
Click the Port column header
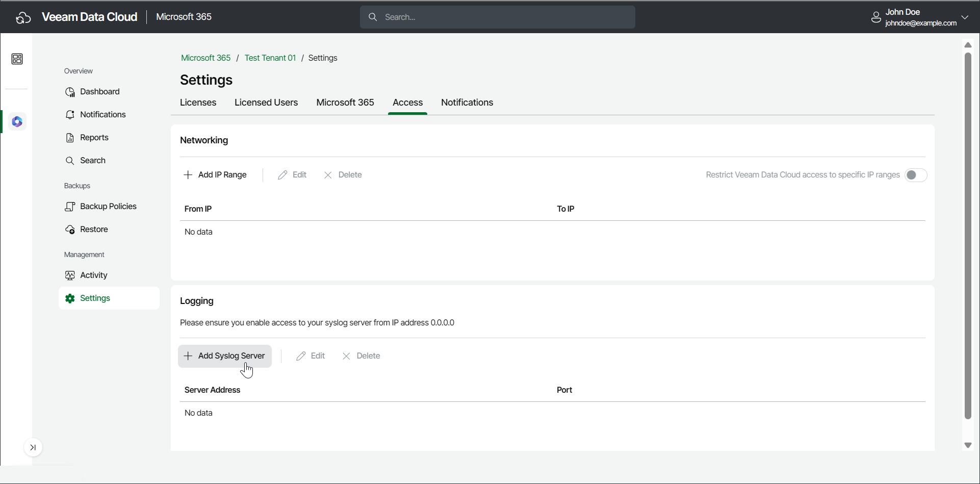coord(564,390)
